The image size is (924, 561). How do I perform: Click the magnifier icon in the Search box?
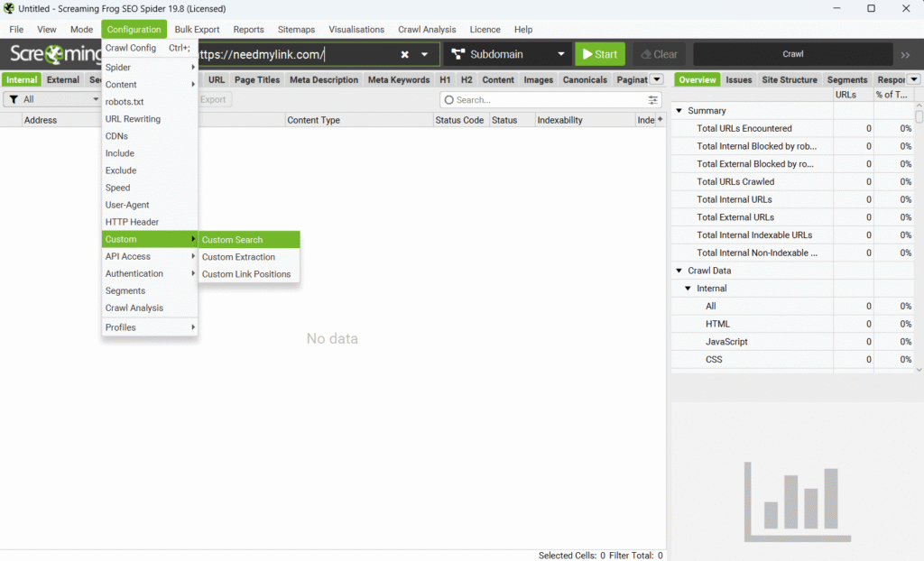[x=449, y=100]
